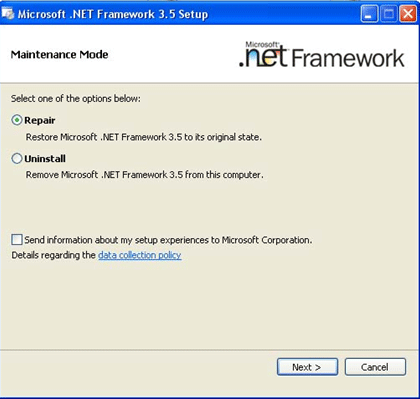Close the .NET Framework 3.5 Setup window
This screenshot has width=420, height=399.
point(408,14)
